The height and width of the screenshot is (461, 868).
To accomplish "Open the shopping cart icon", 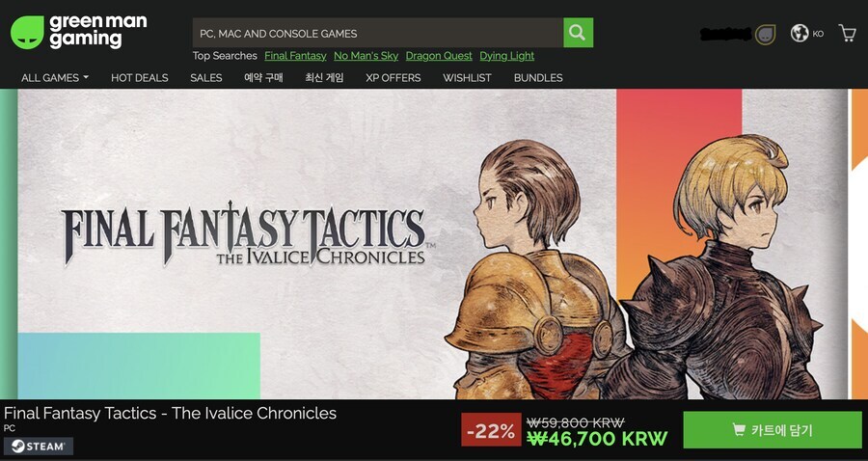I will [x=847, y=33].
